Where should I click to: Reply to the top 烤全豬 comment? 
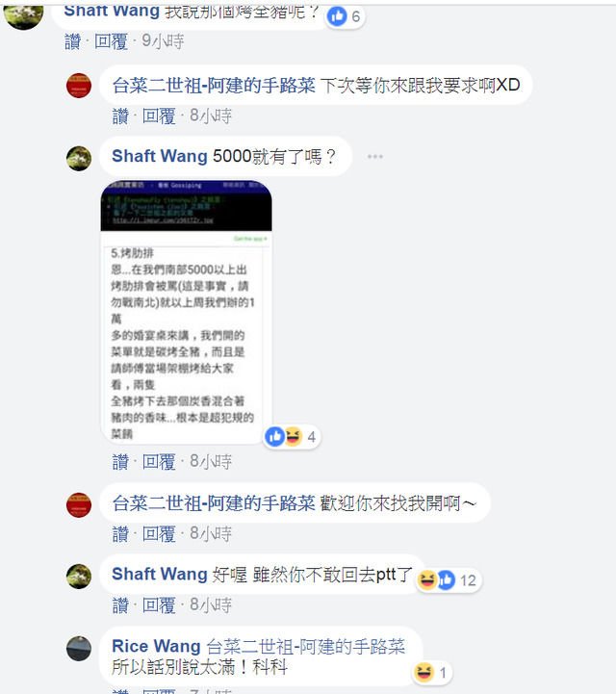pos(111,41)
